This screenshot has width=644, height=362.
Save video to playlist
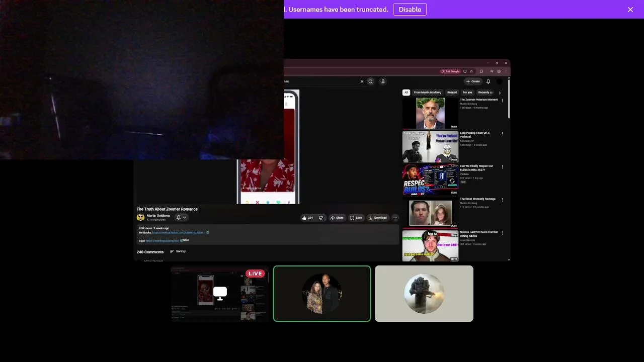356,218
